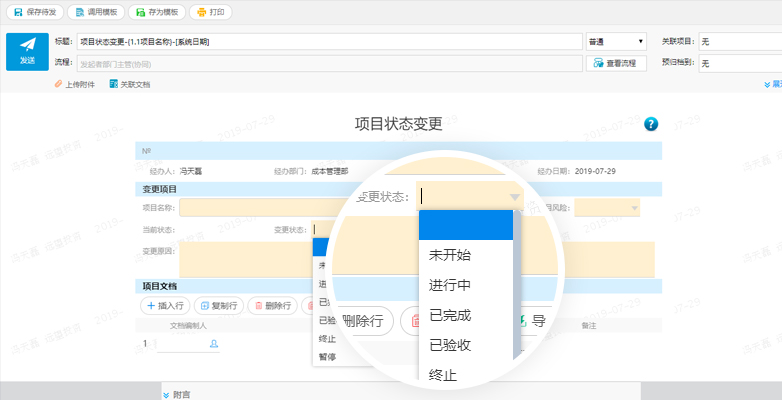Click the 发送 send button
Viewport: 782px width, 400px height.
[27, 51]
